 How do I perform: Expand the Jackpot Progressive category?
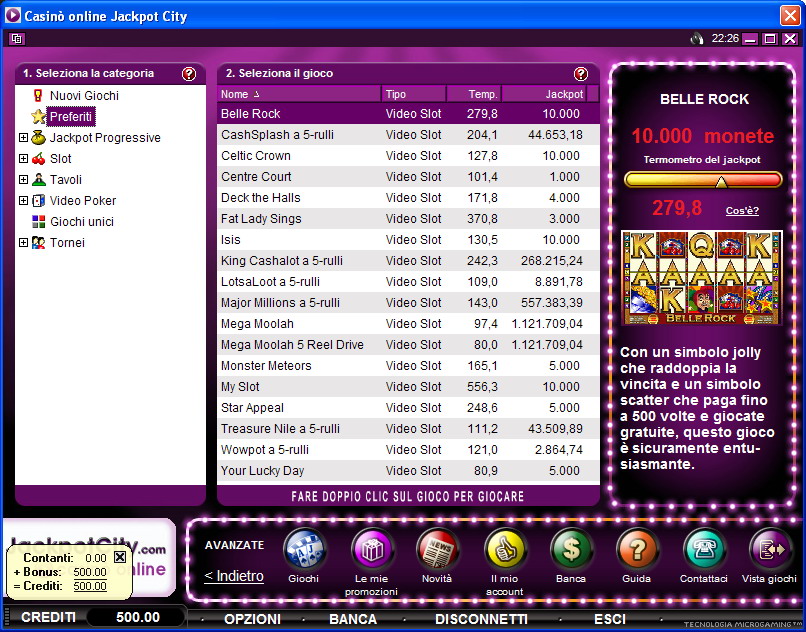pos(23,137)
